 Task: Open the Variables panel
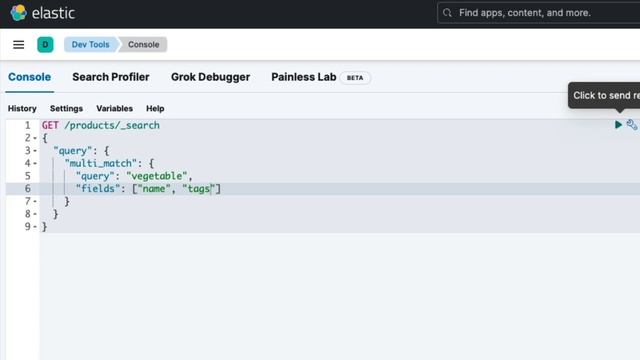114,109
